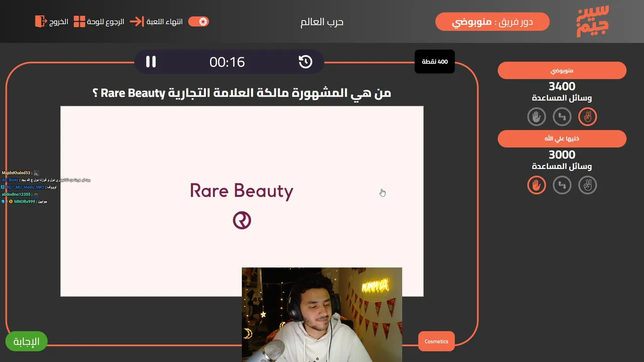Image resolution: width=644 pixels, height=362 pixels.
Task: Click the streamer webcam overlay
Action: coord(322,315)
